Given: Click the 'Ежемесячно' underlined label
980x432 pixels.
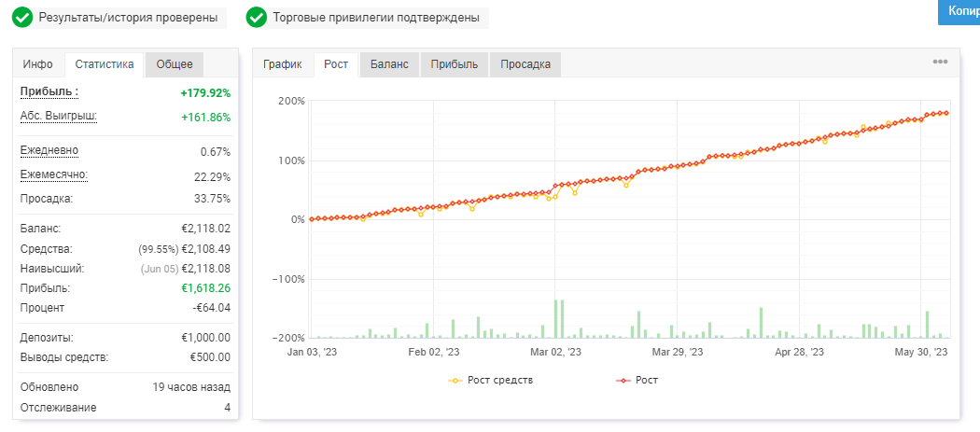Looking at the screenshot, I should point(54,174).
